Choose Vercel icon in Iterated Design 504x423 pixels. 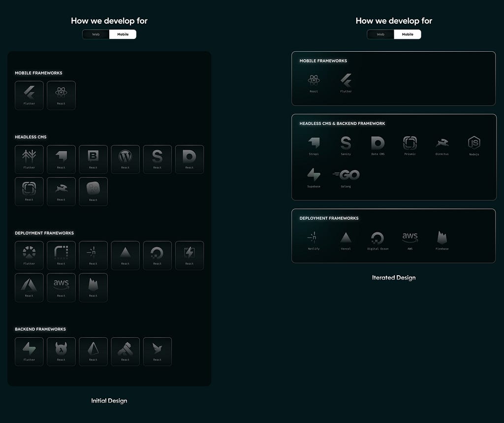[346, 237]
